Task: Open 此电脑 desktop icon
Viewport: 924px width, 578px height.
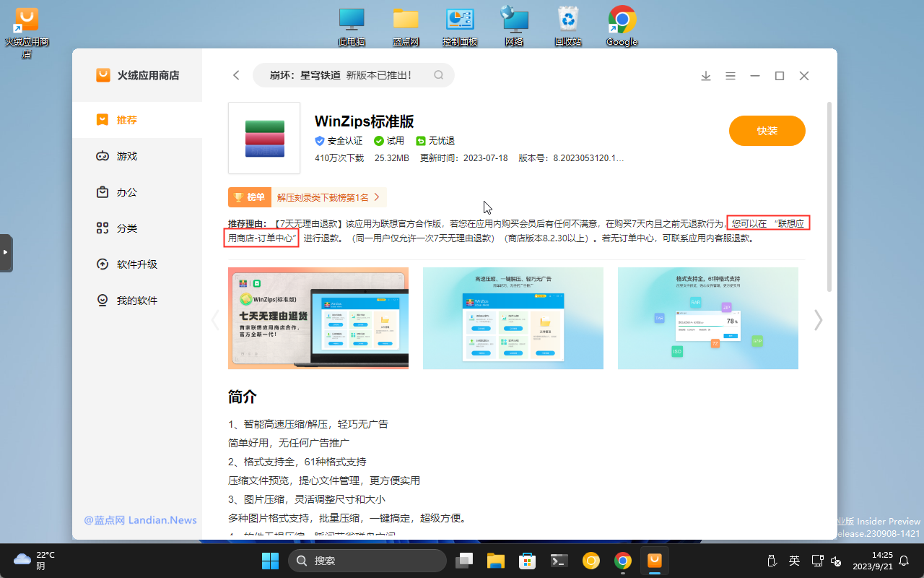Action: (x=352, y=27)
